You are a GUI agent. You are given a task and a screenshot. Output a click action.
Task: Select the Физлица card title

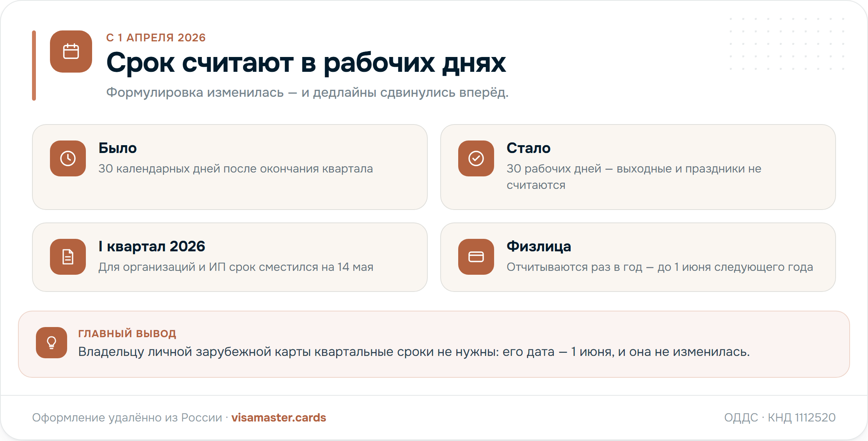pos(539,247)
